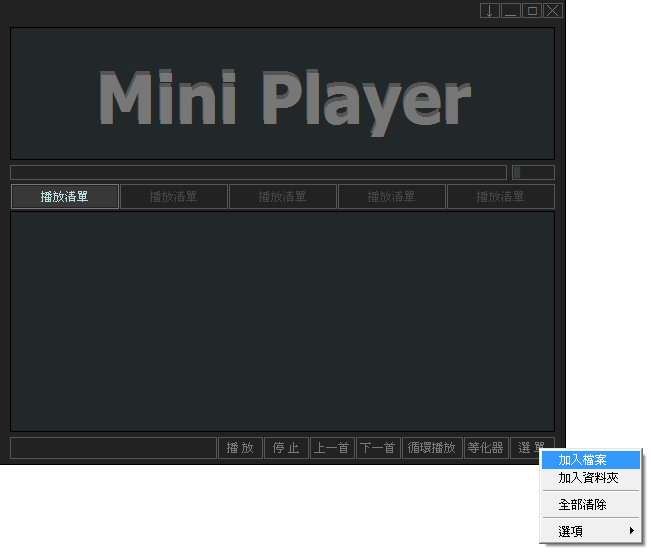This screenshot has width=651, height=555.
Task: Select the active first 播放清單 tab
Action: pos(65,197)
